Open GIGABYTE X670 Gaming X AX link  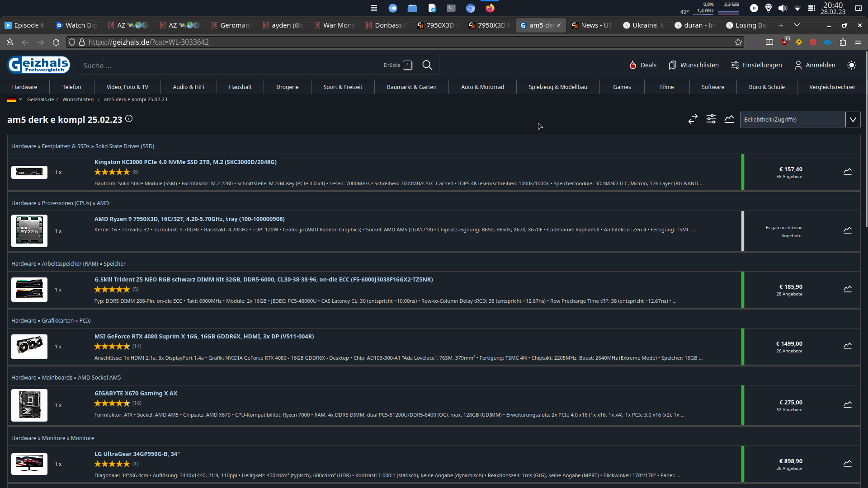136,393
